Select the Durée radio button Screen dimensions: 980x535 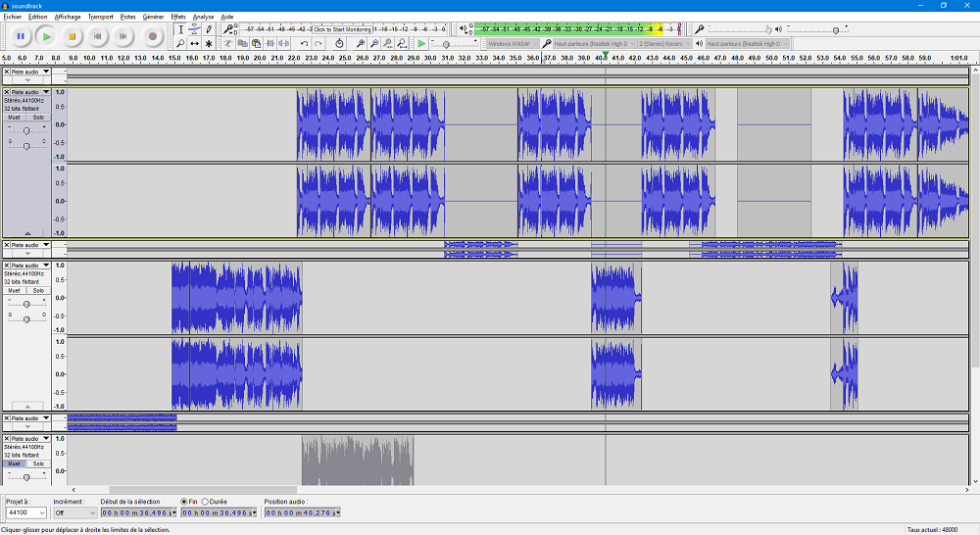coord(205,502)
